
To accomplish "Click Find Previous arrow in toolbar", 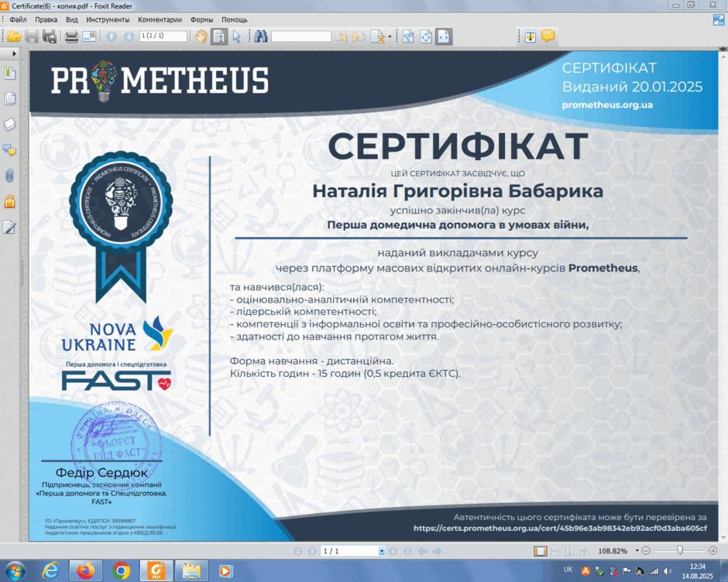I will [x=342, y=36].
